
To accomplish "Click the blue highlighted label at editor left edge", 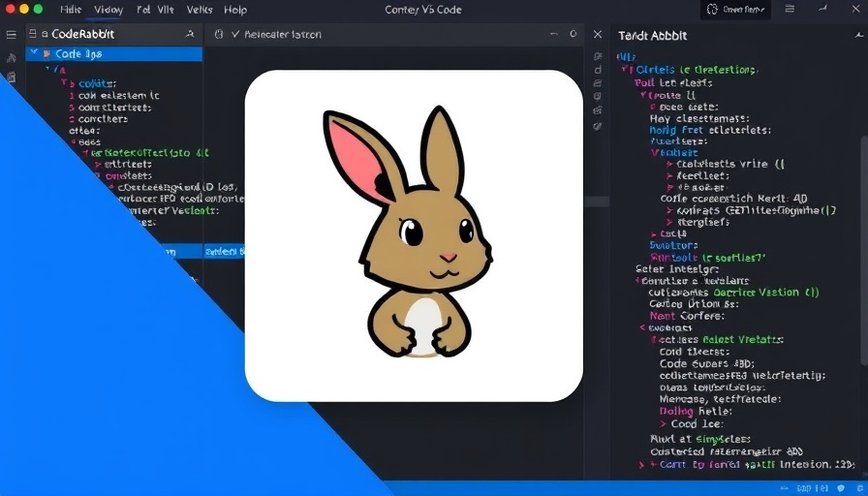I will point(225,252).
